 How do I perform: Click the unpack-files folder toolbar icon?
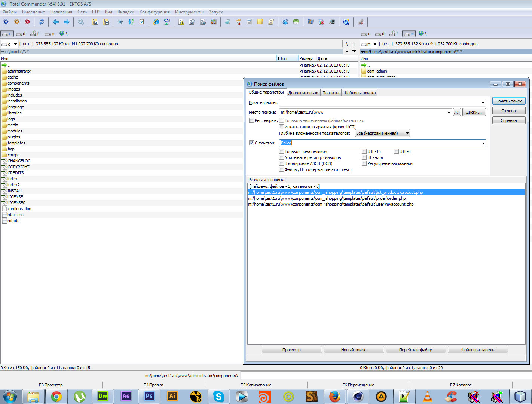coord(106,22)
